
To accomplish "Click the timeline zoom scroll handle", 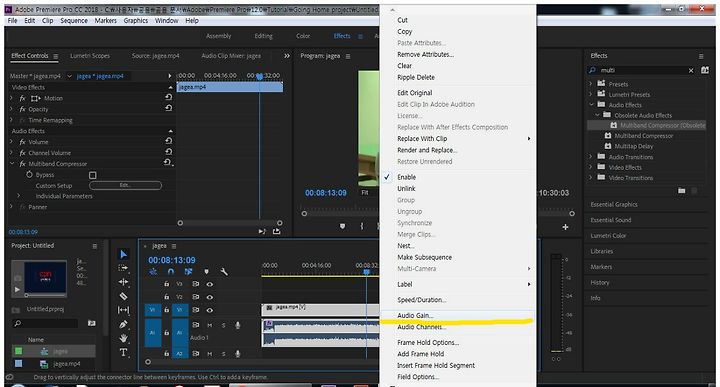I will (148, 362).
